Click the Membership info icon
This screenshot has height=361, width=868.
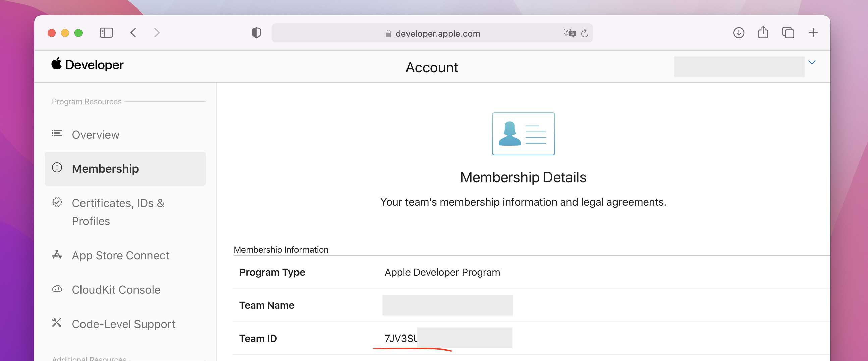coord(57,167)
